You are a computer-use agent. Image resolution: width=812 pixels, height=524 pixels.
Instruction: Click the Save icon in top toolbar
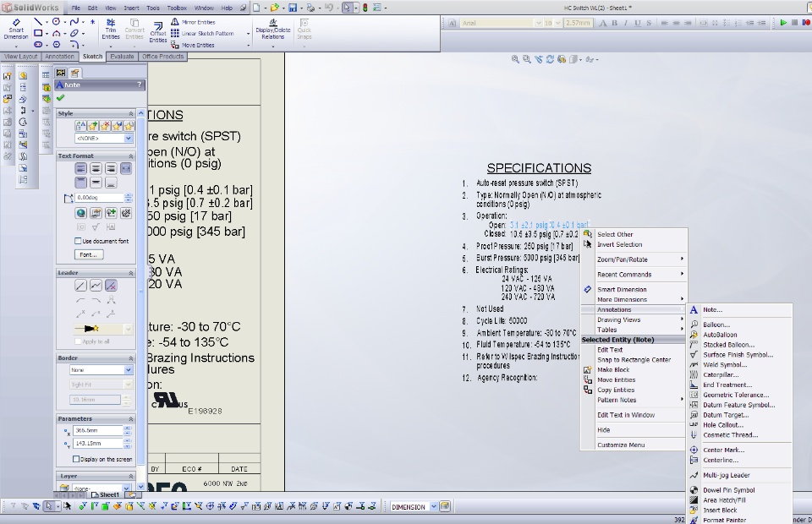pos(293,8)
